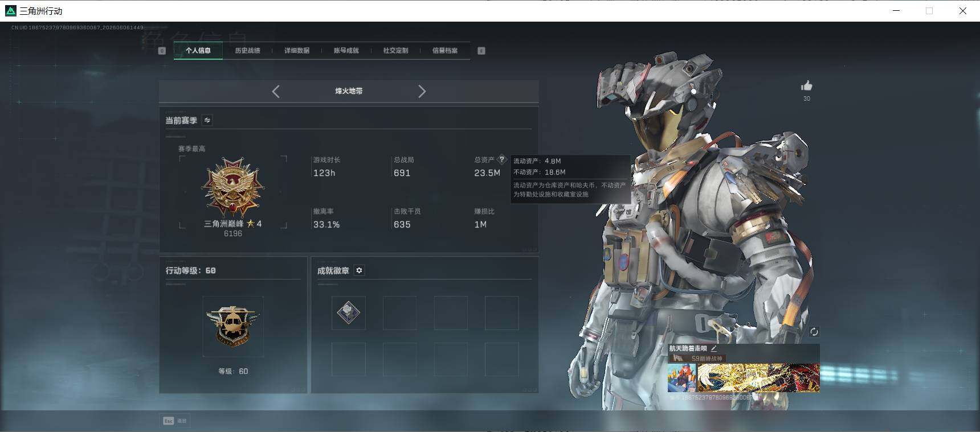Click the level 60 helicopter emblem
Screen dimensions: 980x432
(x=233, y=326)
